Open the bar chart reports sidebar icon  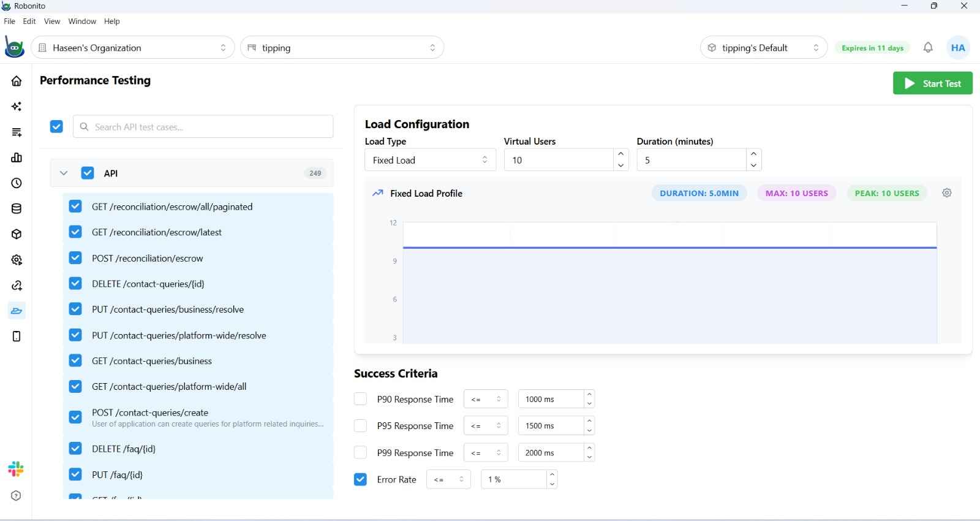17,158
